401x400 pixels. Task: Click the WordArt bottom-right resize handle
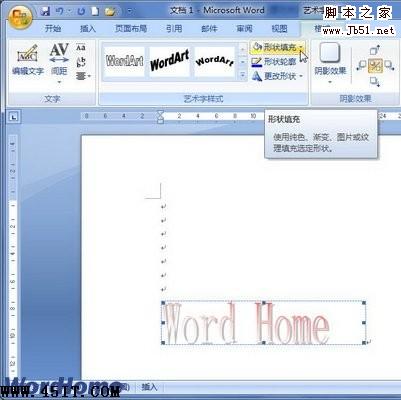coord(364,342)
